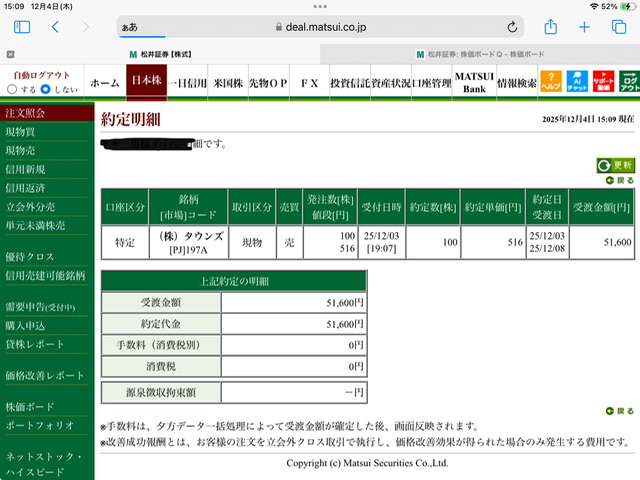
Task: Open the 米国株 menu tab
Action: click(228, 83)
